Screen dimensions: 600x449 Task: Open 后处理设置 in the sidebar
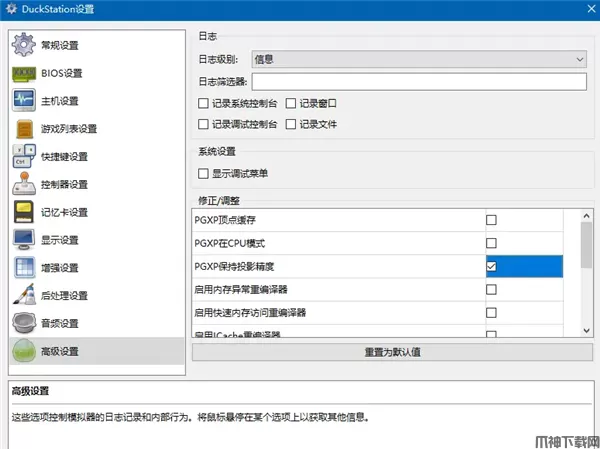tap(97, 296)
